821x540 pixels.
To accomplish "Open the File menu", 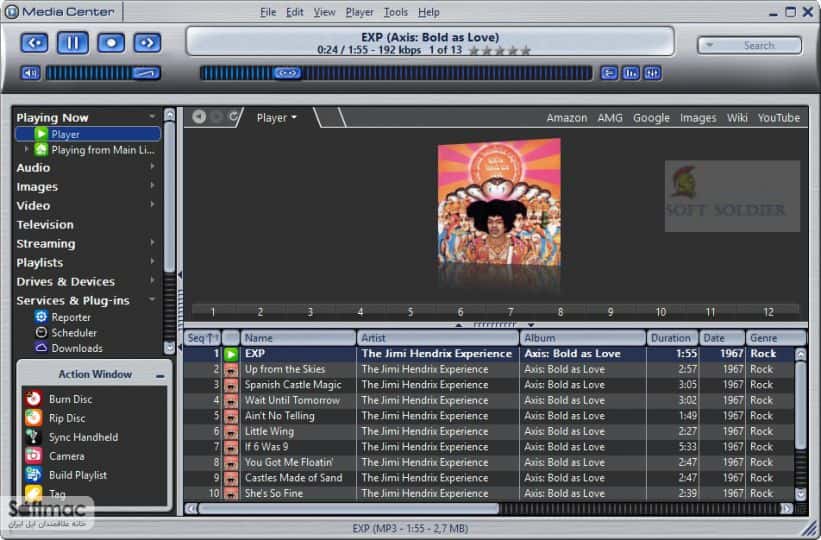I will tap(268, 12).
